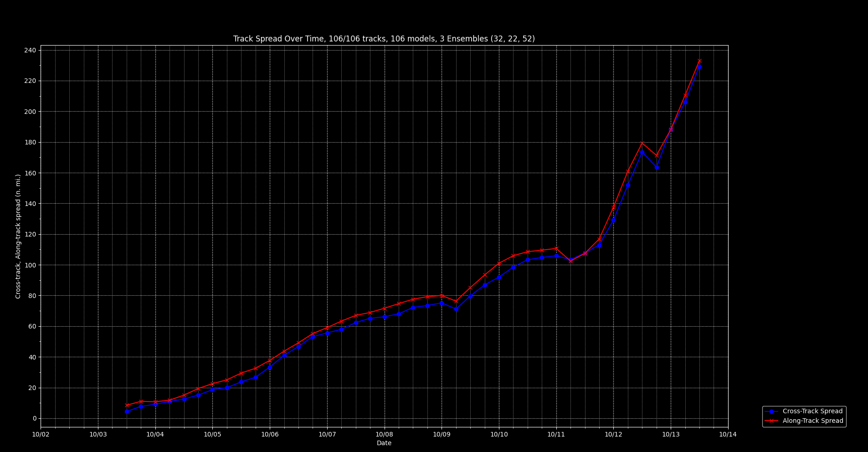Select the blue peak point near 173
This screenshot has height=452, width=868.
642,152
